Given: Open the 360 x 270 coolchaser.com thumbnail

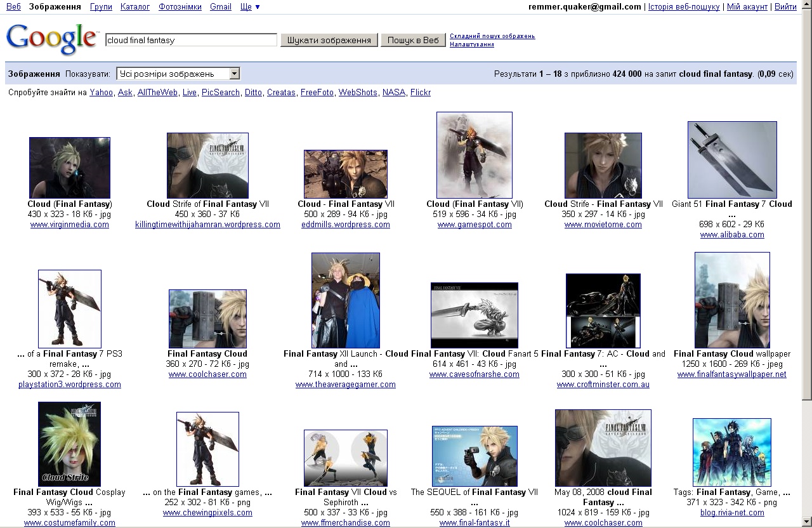Looking at the screenshot, I should coord(207,319).
